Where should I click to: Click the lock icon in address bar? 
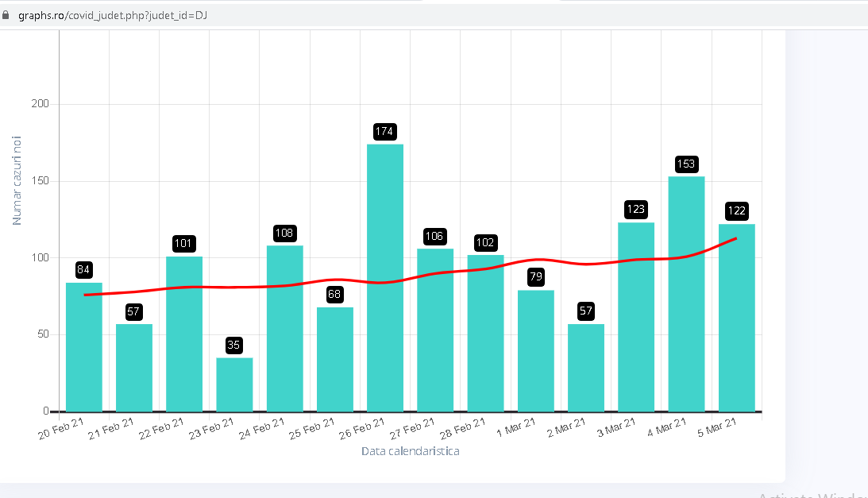(7, 15)
